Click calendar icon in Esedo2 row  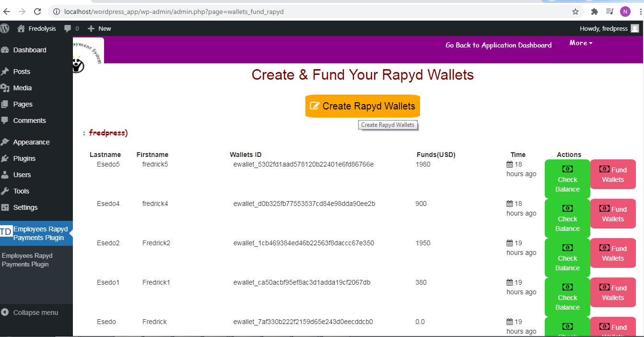(510, 243)
